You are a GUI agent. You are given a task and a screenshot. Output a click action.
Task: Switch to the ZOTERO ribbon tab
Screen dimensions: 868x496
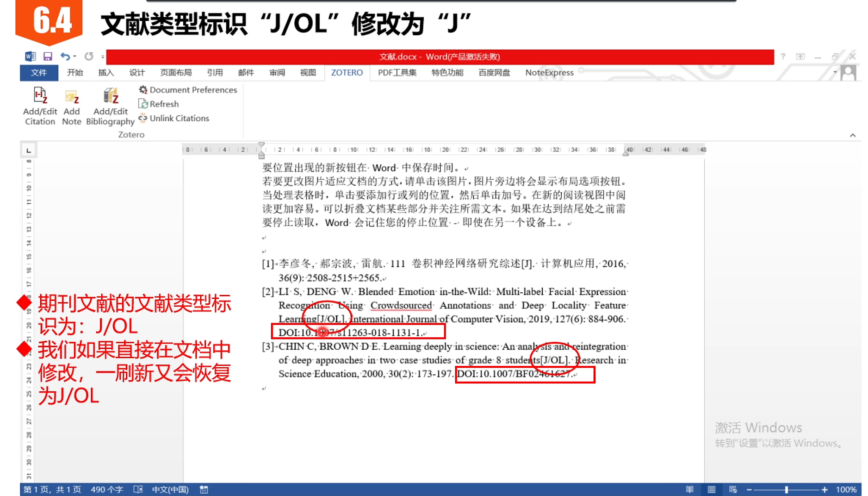coord(347,72)
